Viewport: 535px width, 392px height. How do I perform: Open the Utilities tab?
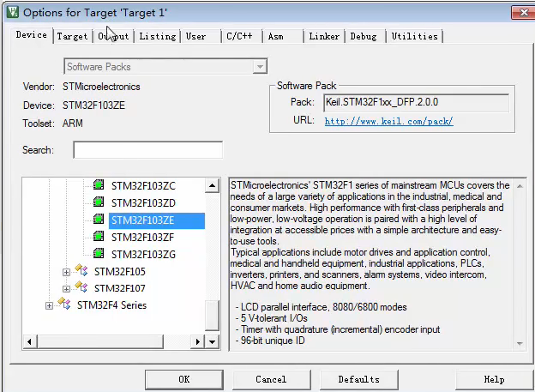415,36
